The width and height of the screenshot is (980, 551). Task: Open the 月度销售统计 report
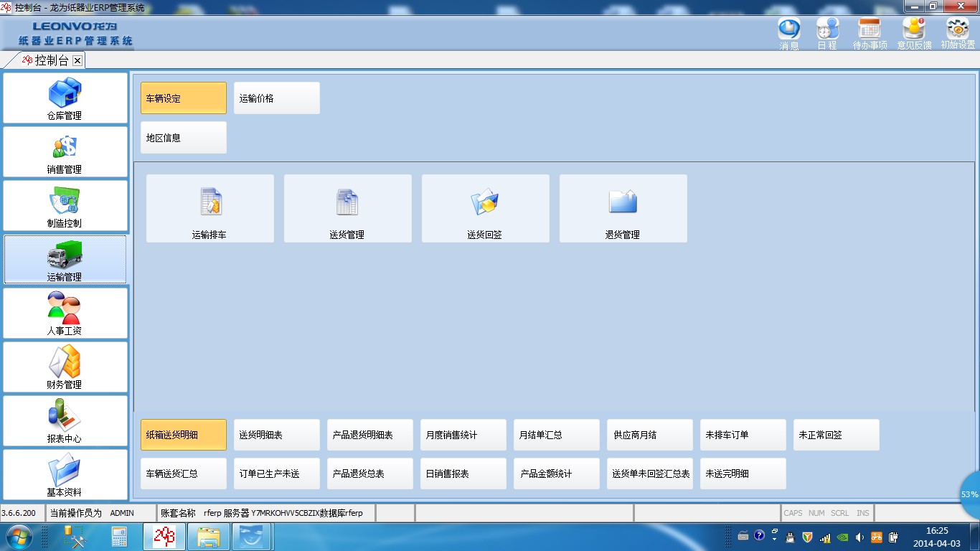click(463, 435)
